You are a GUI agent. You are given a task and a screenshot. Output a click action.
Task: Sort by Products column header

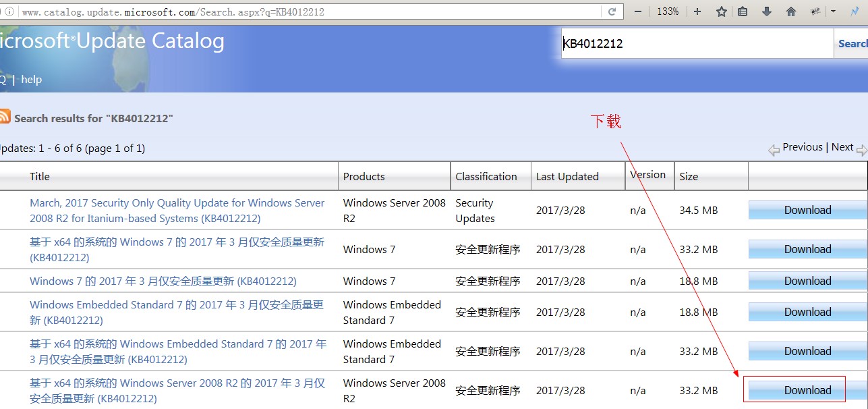tap(364, 176)
